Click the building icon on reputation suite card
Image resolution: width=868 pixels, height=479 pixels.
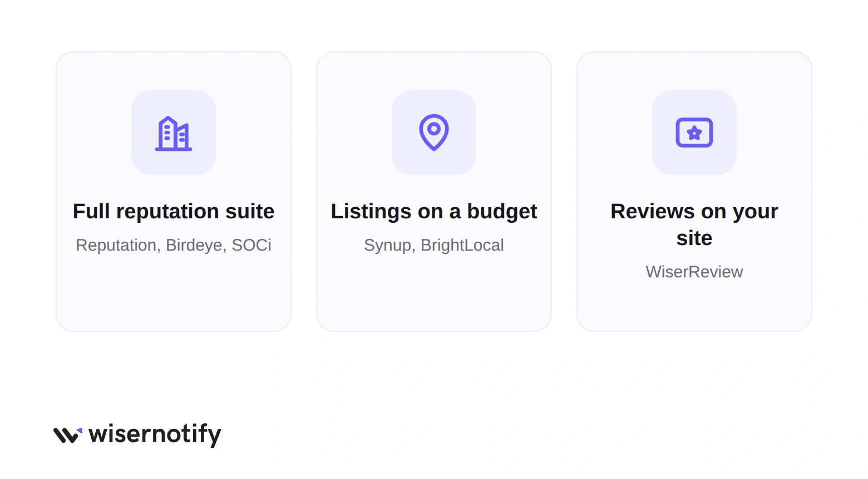(174, 133)
